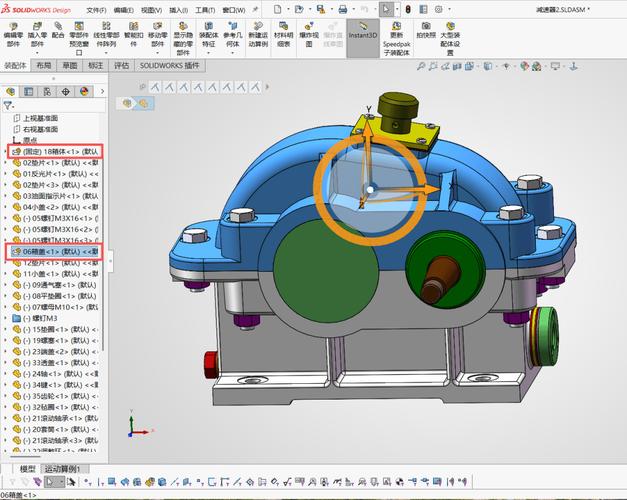Start New Motion Study (新建运动算例)
The width and height of the screenshot is (627, 500).
pos(258,34)
